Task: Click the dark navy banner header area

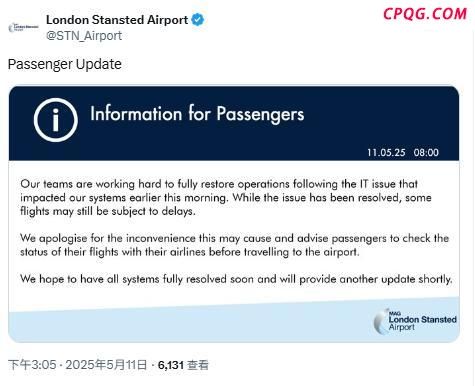Action: tap(234, 123)
